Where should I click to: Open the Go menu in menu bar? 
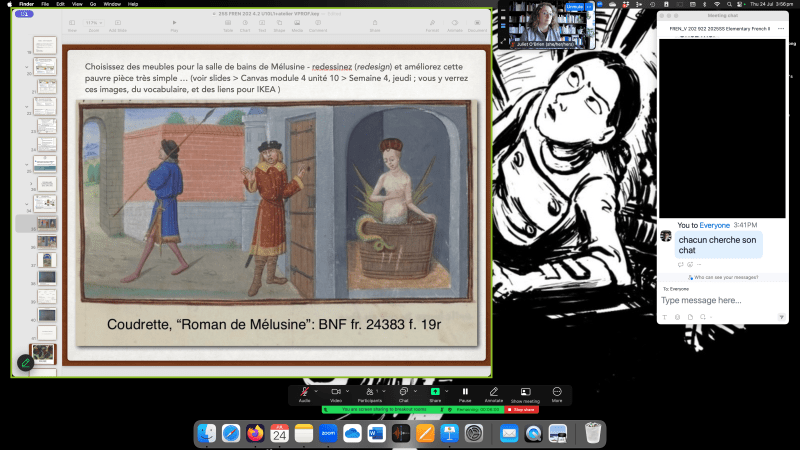[92, 4]
